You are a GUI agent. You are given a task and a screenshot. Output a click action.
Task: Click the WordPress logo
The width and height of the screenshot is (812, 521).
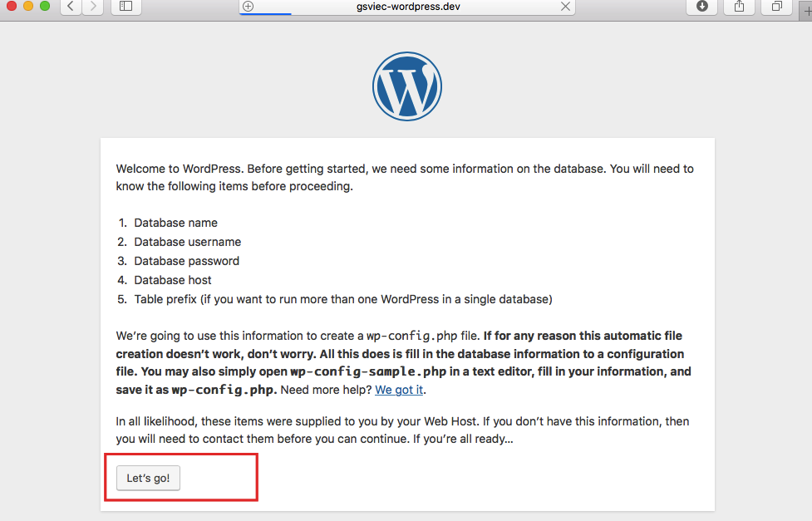[x=407, y=86]
